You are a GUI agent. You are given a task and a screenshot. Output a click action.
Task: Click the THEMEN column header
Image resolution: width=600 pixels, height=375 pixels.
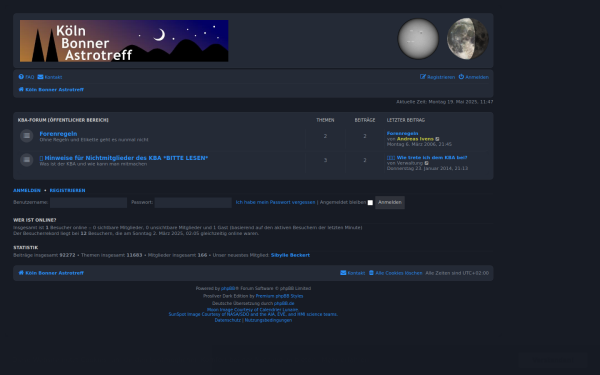(x=325, y=120)
